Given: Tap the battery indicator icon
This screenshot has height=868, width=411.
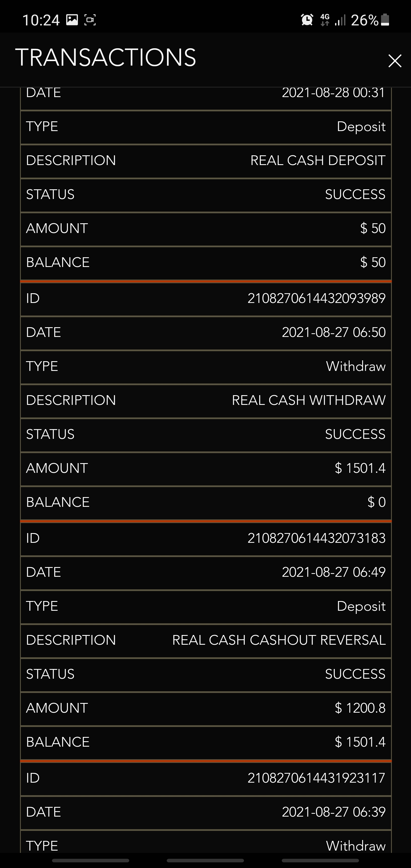Looking at the screenshot, I should click(x=385, y=20).
